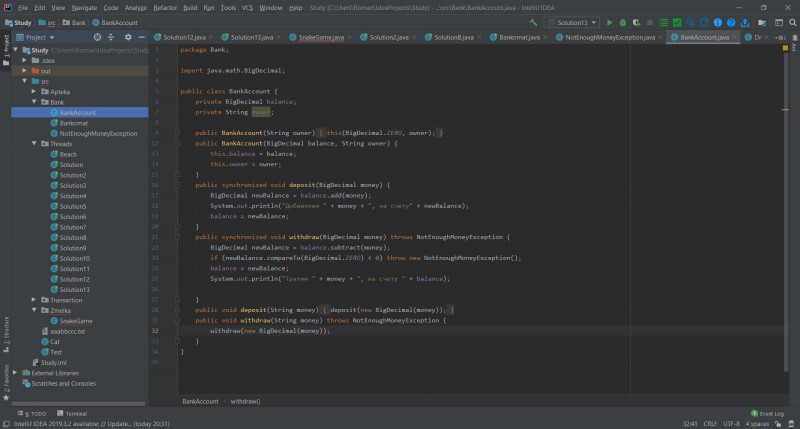This screenshot has height=429, width=800.
Task: Click the locate target icon in Project panel
Action: [x=97, y=37]
